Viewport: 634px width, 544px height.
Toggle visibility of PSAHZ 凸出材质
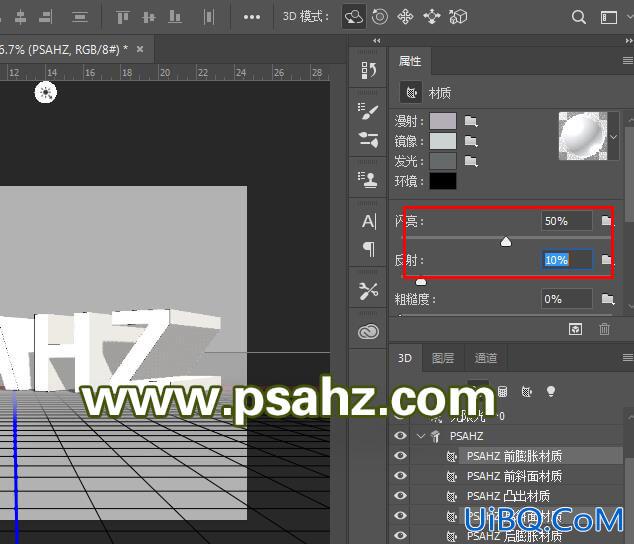coord(400,495)
